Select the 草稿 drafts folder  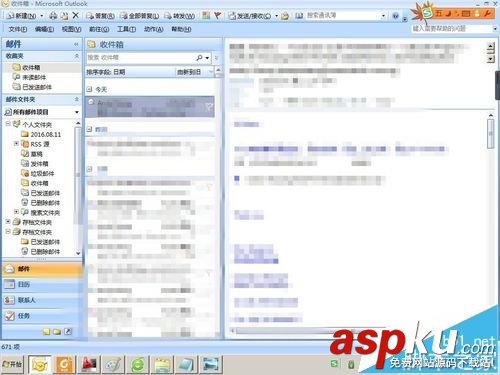32,154
